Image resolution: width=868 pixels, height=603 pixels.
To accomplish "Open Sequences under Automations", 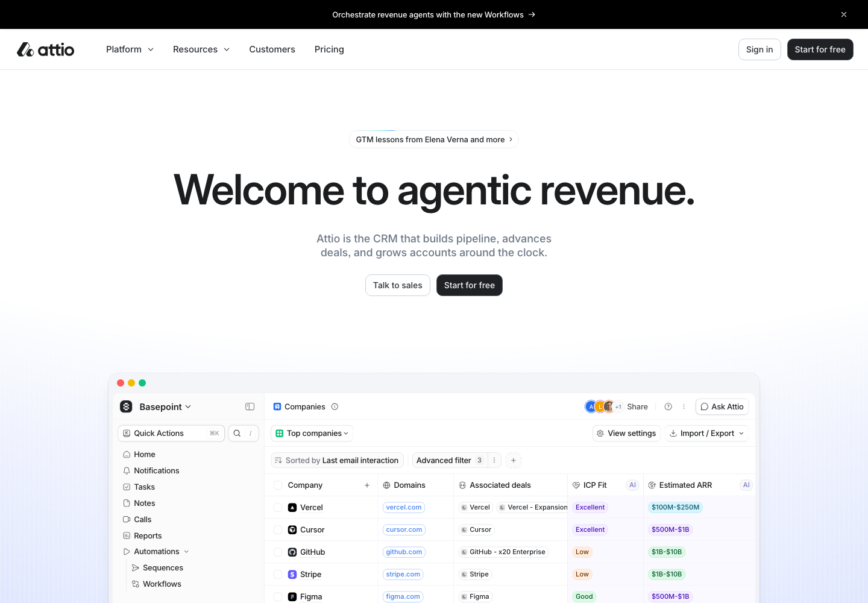I will [157, 567].
